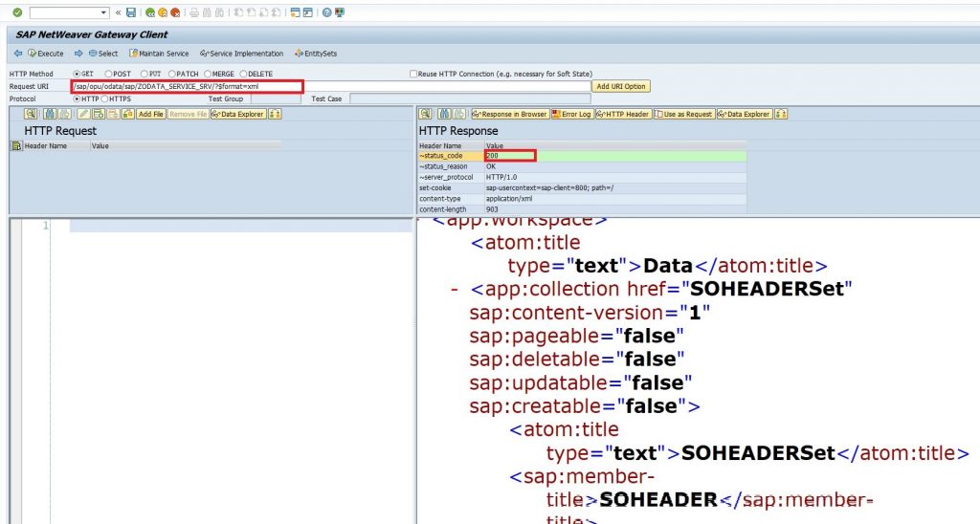The width and height of the screenshot is (980, 524).
Task: Click the Execute button
Action: (x=46, y=54)
